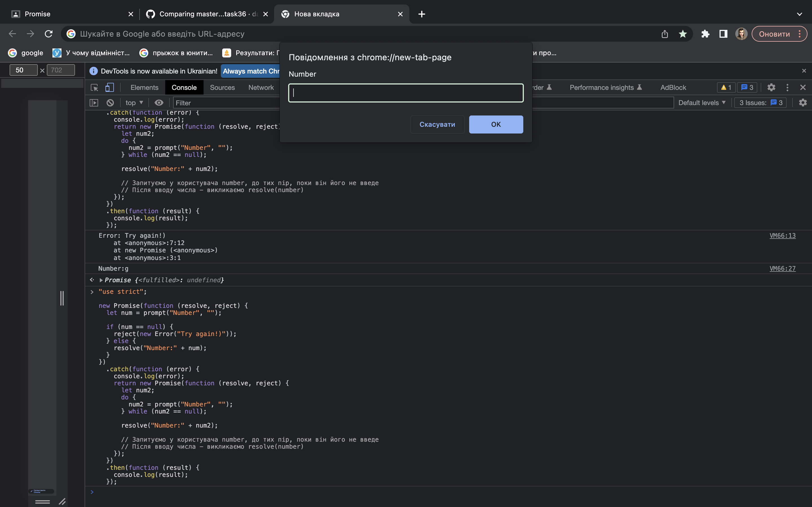This screenshot has height=507, width=812.
Task: Open Chrome extensions puzzle icon
Action: 705,34
